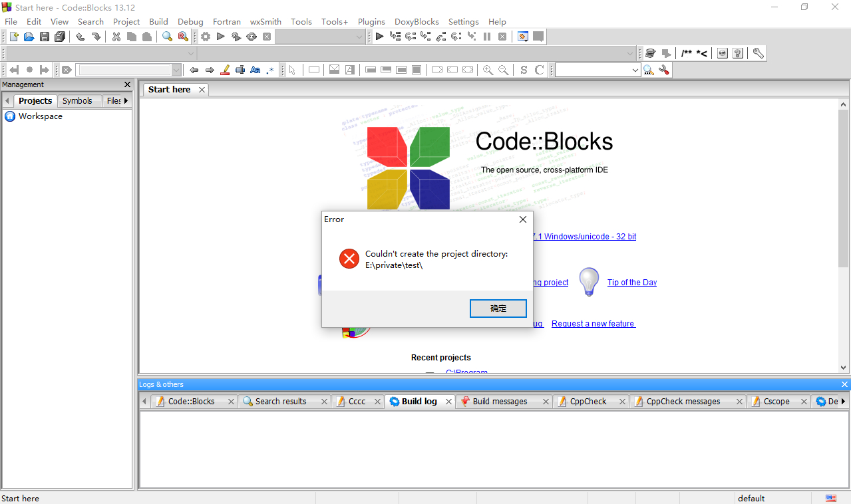
Task: Toggle selected text only search option
Action: tap(240, 70)
